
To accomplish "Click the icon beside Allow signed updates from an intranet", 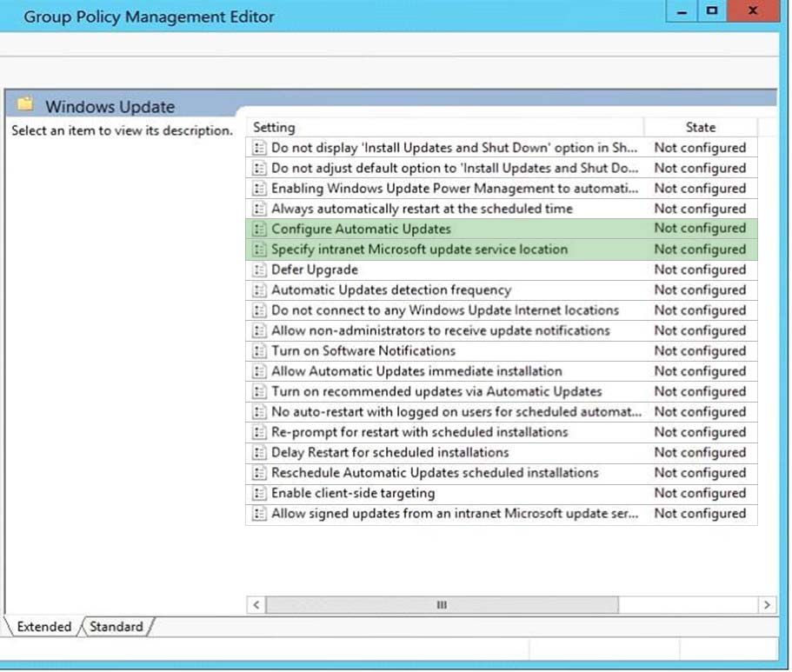I will (259, 514).
